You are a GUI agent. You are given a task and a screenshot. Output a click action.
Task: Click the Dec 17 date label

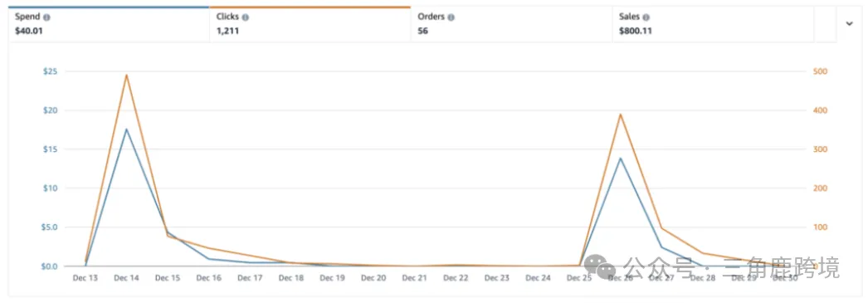(250, 278)
